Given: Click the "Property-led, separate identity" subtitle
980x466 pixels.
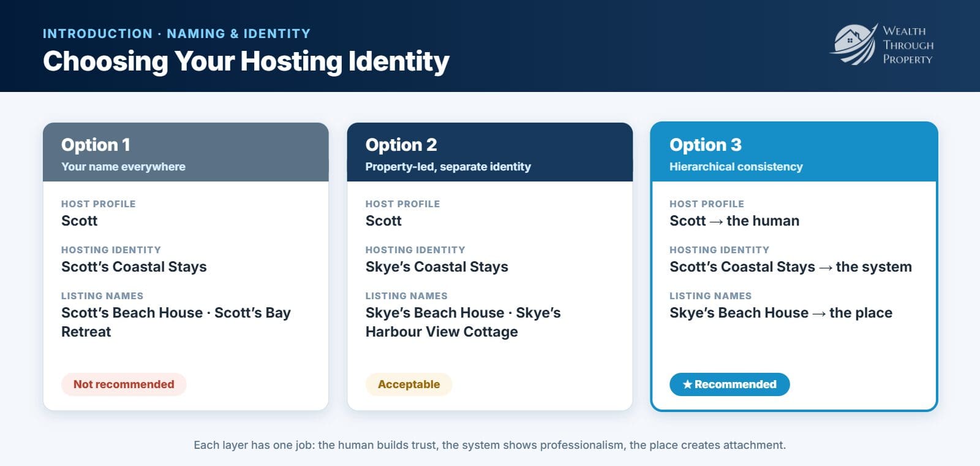Looking at the screenshot, I should (448, 167).
